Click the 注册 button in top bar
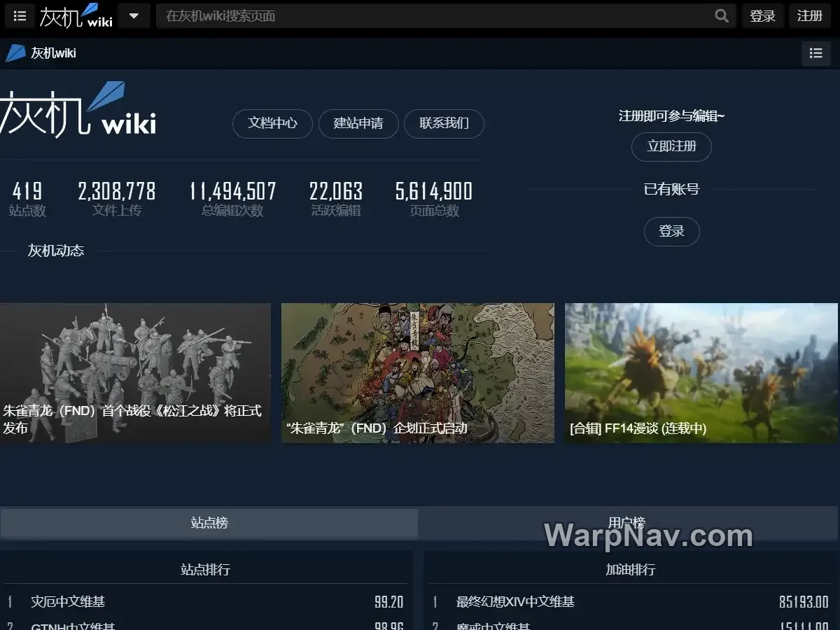Image resolution: width=840 pixels, height=630 pixels. point(810,16)
